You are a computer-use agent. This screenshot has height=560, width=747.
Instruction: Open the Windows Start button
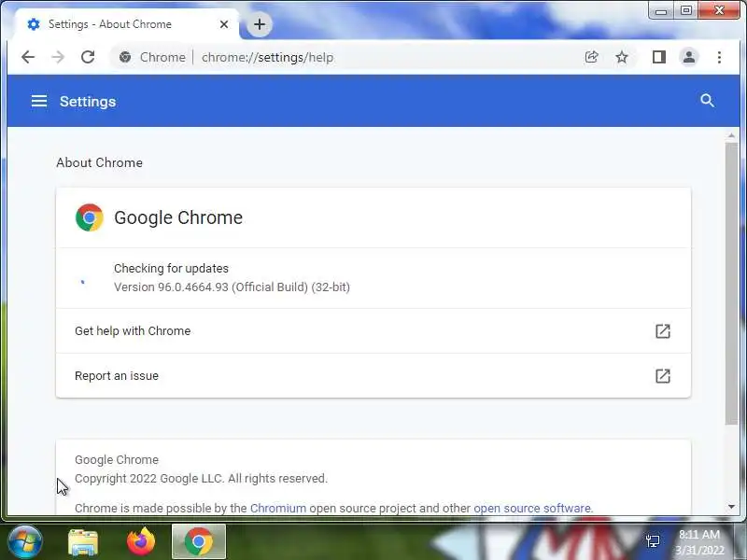click(x=24, y=542)
